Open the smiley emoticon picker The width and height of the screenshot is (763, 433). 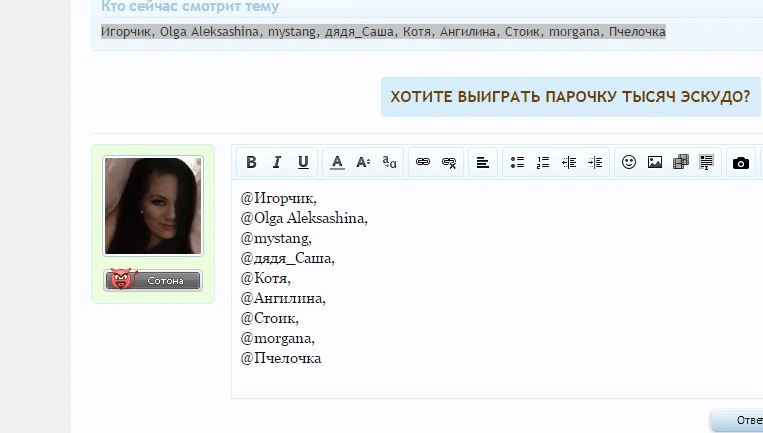pos(629,162)
